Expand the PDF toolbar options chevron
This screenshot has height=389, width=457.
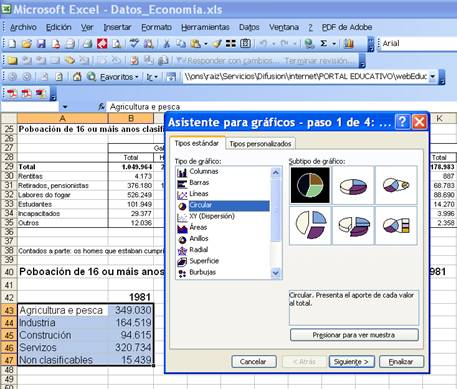(53, 94)
